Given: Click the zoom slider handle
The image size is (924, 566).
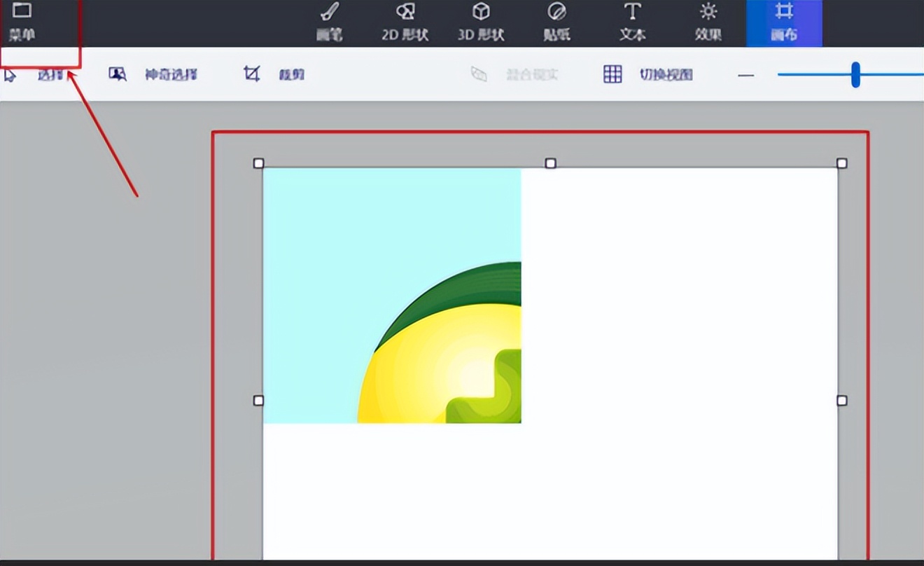Looking at the screenshot, I should [855, 74].
